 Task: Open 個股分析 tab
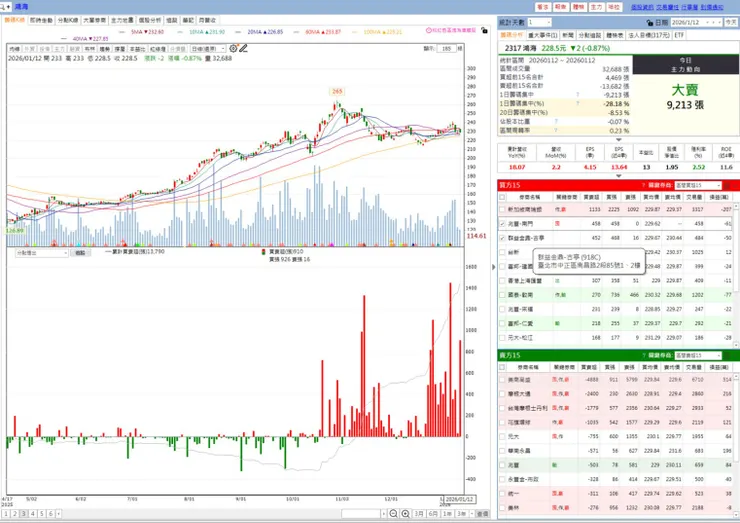150,20
